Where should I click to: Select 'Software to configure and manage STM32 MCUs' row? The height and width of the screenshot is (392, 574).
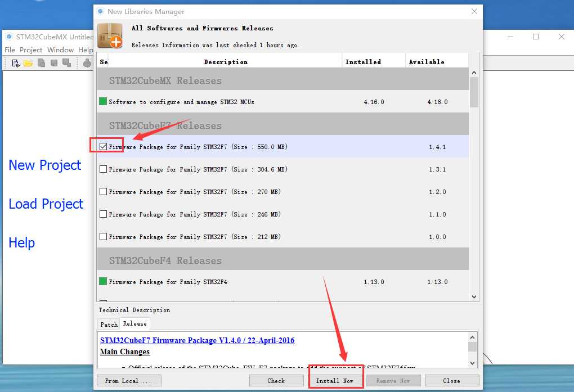click(283, 102)
